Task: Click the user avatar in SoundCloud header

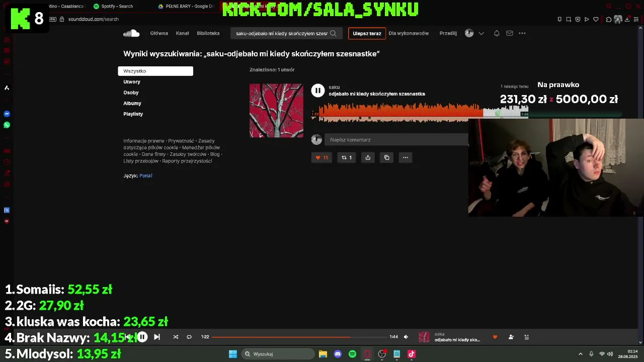Action: coord(469,33)
